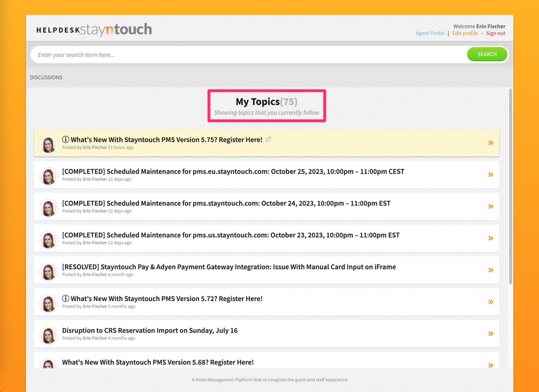Screen dimensions: 539x392
Task: Open pms.eu.stayntouch.com October 25 maintenance topic
Action: point(233,172)
